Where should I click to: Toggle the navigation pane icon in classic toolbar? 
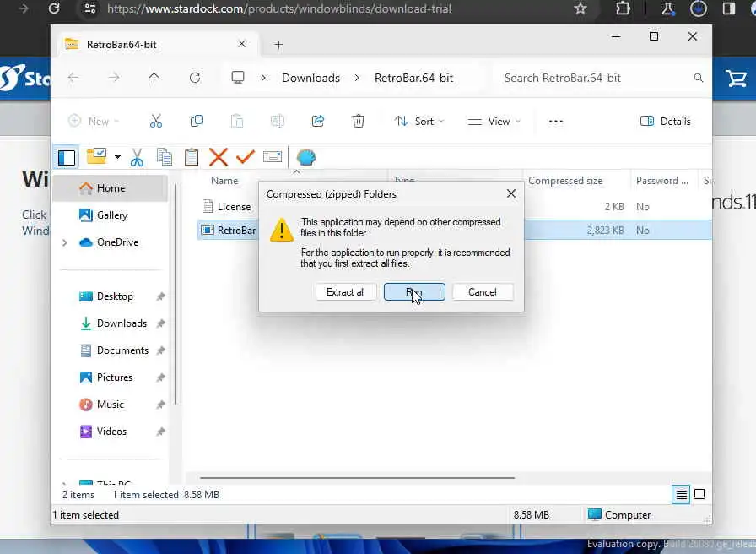coord(67,157)
